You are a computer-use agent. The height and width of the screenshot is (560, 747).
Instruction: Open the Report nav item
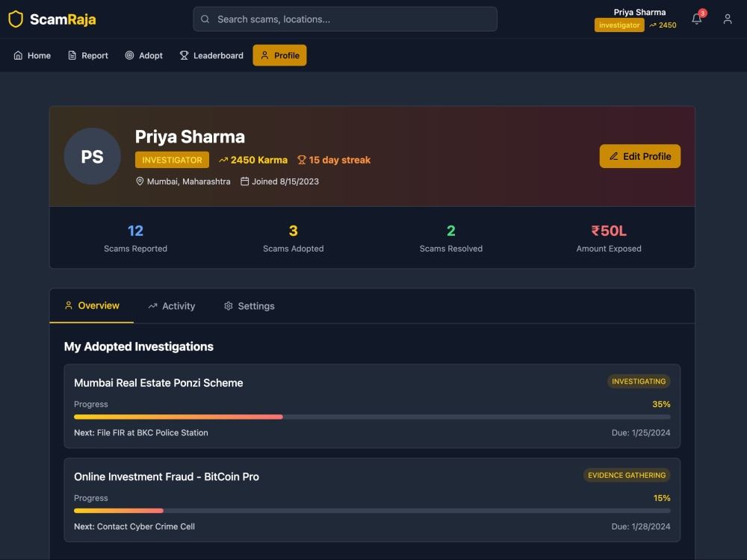point(88,55)
